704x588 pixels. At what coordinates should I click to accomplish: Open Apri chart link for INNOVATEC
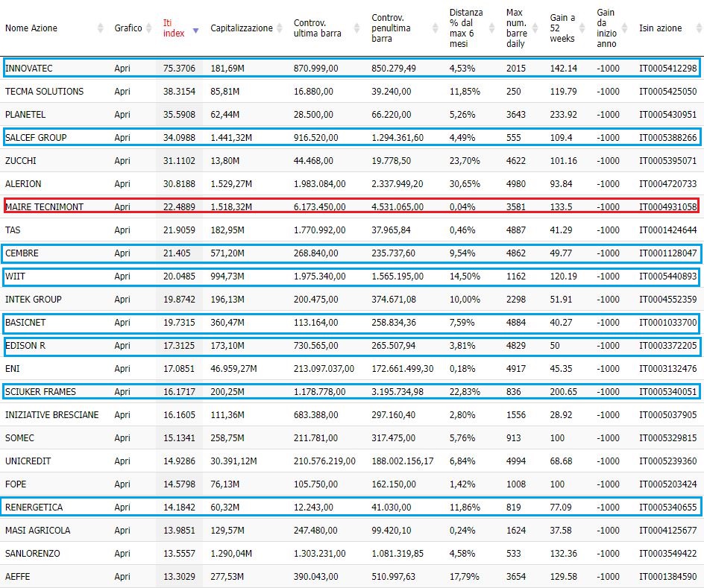(122, 68)
